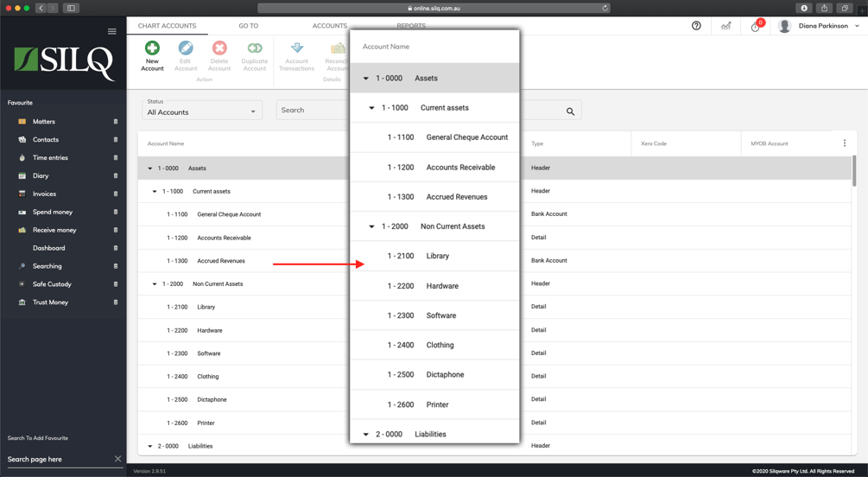Select the Accrued Revenues row's Bank Account type
Viewport: 868px width, 477px height.
549,260
